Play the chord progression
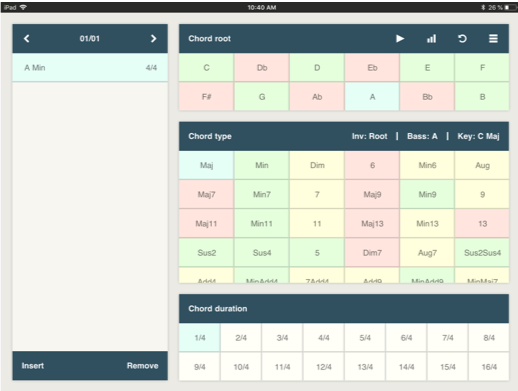Screen dimensions: 518x391 click(400, 39)
